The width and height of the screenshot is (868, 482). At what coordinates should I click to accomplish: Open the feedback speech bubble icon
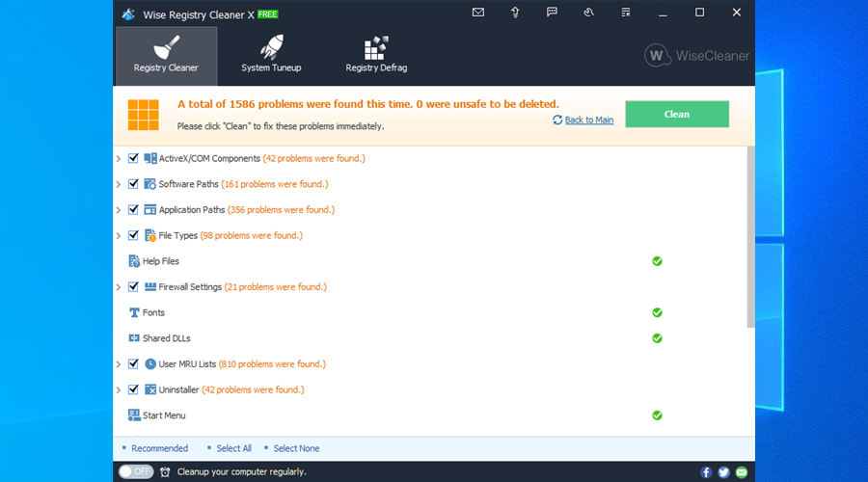(552, 13)
